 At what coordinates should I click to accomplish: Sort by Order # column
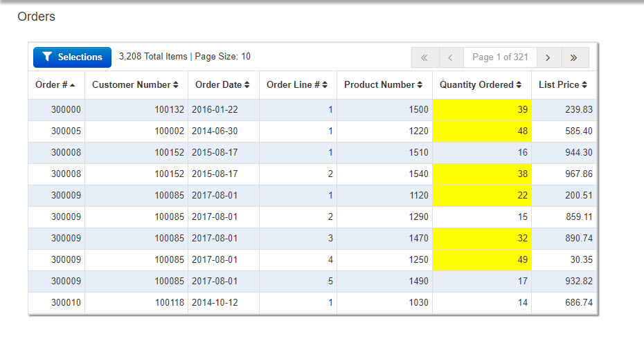point(56,85)
